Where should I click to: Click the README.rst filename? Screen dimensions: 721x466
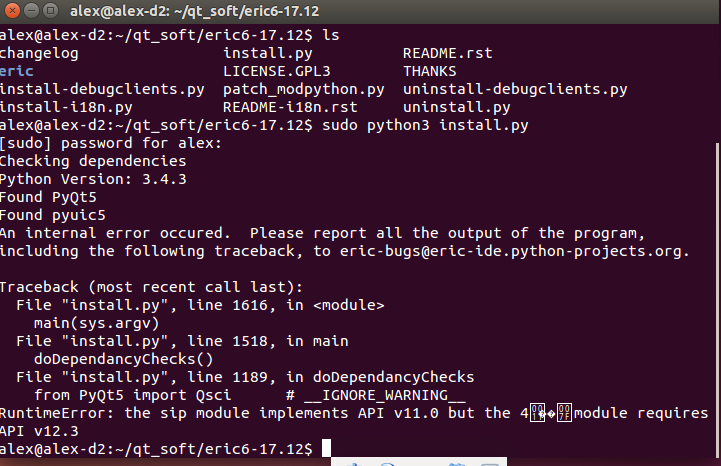pos(447,53)
